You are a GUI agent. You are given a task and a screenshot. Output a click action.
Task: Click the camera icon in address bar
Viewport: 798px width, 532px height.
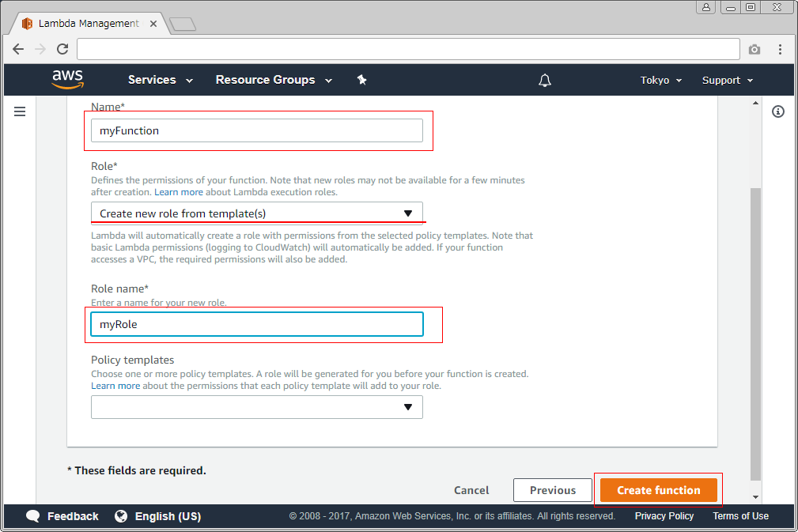[x=755, y=49]
